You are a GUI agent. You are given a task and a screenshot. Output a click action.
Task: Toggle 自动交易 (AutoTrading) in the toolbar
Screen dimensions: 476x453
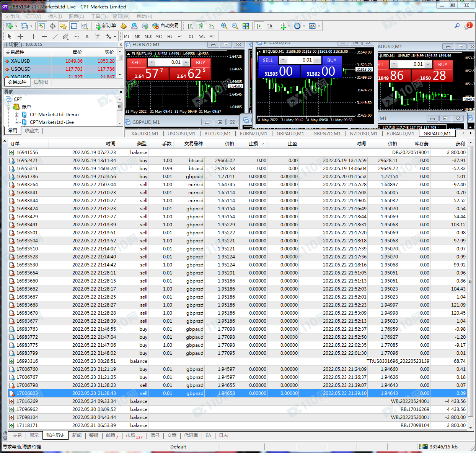point(166,26)
